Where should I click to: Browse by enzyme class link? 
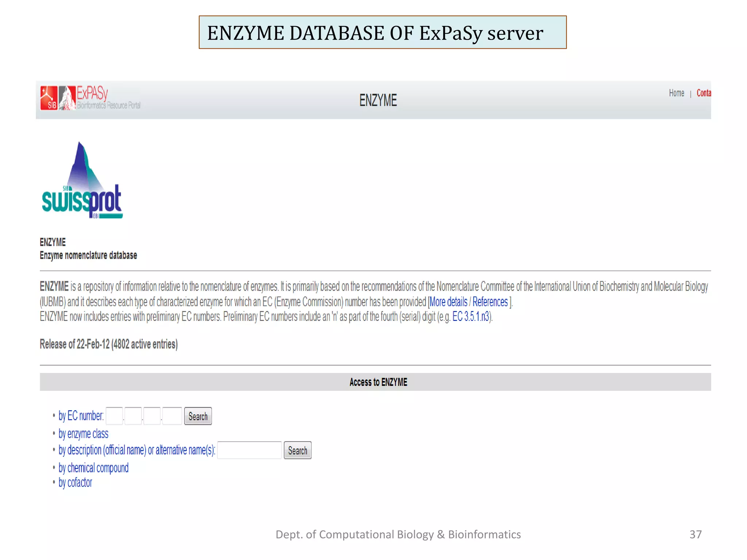coord(84,434)
